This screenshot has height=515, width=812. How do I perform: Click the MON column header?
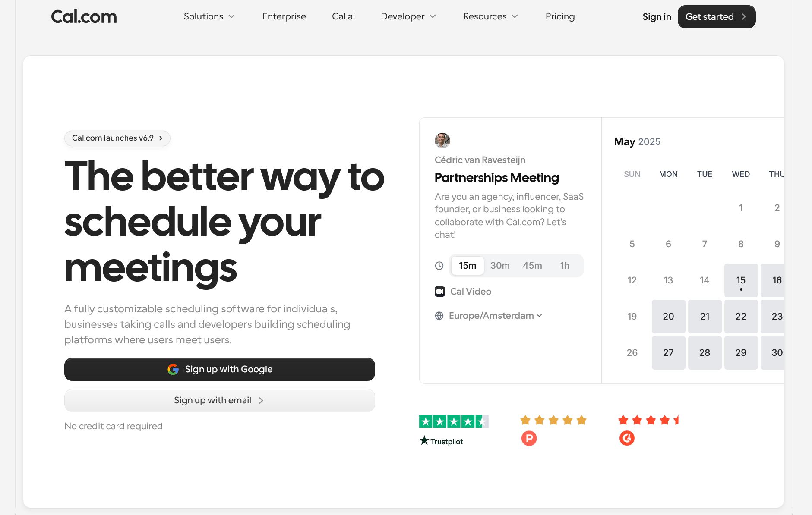pos(668,174)
